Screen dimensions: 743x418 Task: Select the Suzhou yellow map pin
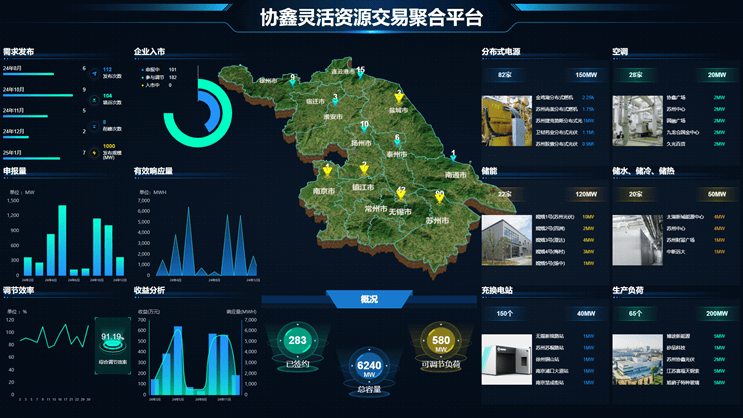coord(439,197)
